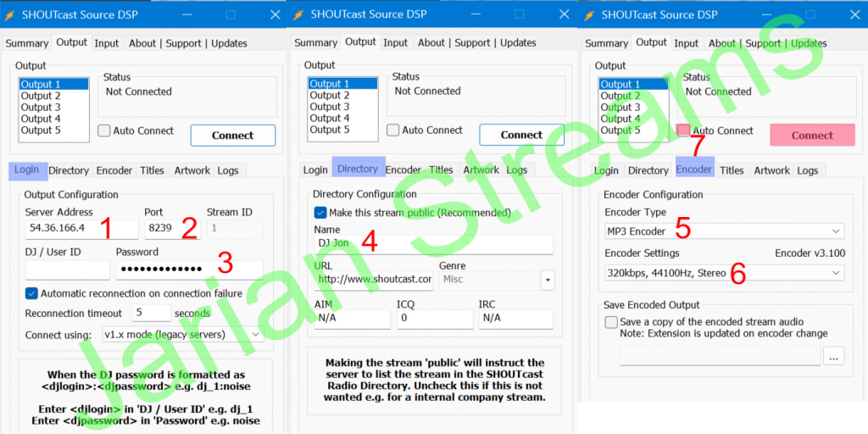Focus the Password field with masked dots
Screen dimensions: 868x434
point(188,270)
